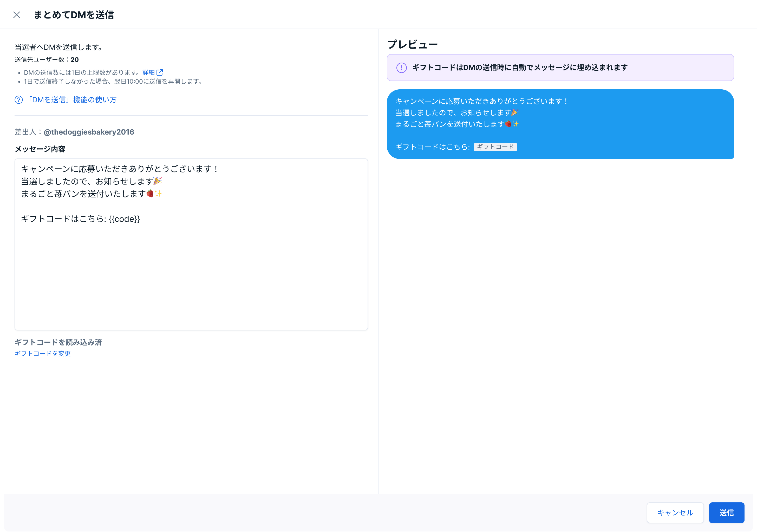This screenshot has width=757, height=532.
Task: Click the ギフトコード chip in preview bubble
Action: click(495, 147)
